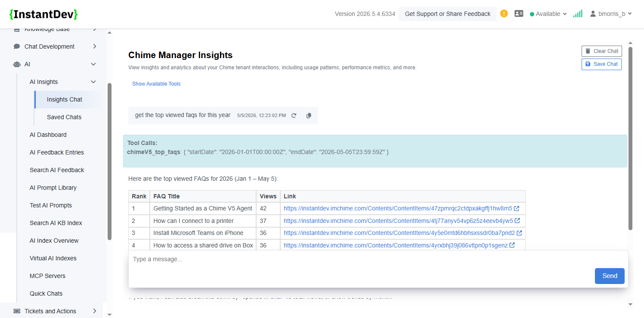644x318 pixels.
Task: Open Virtual AI Indexes
Action: [53, 258]
